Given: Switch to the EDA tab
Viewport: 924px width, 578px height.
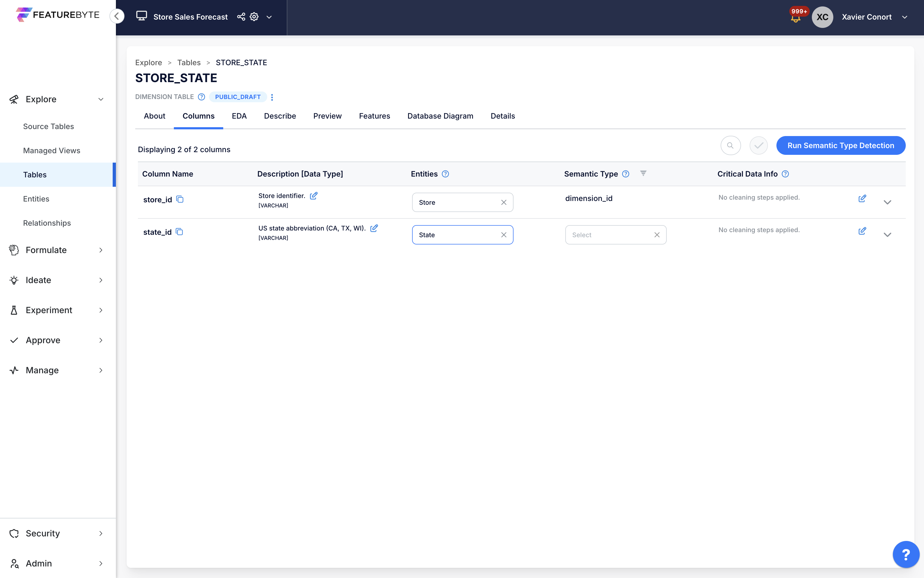Looking at the screenshot, I should [x=239, y=116].
